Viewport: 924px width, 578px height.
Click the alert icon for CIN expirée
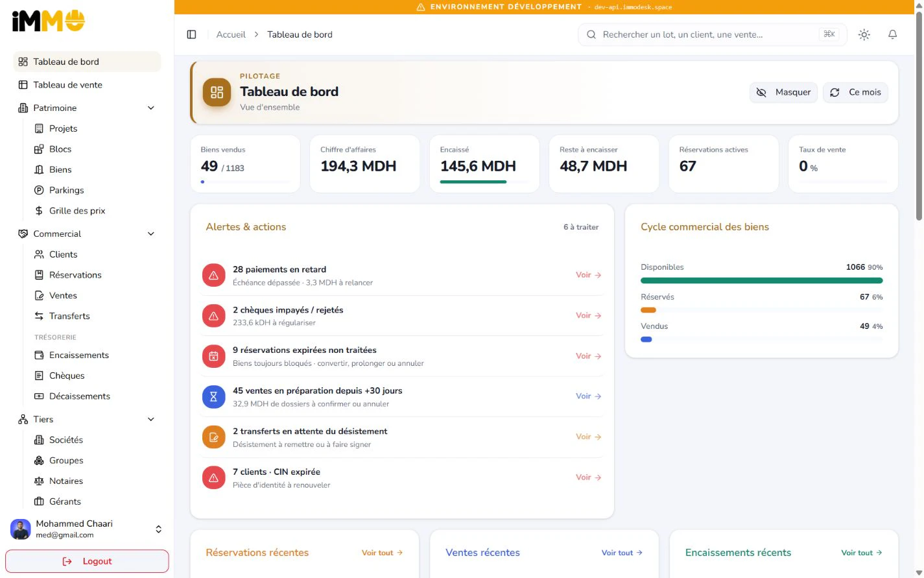(213, 477)
